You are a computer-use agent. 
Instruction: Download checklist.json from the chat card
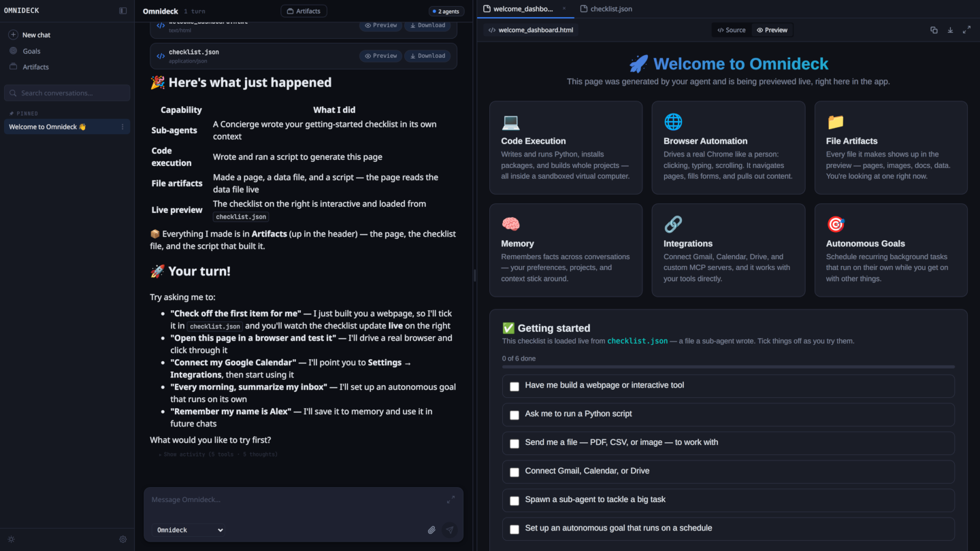click(427, 56)
